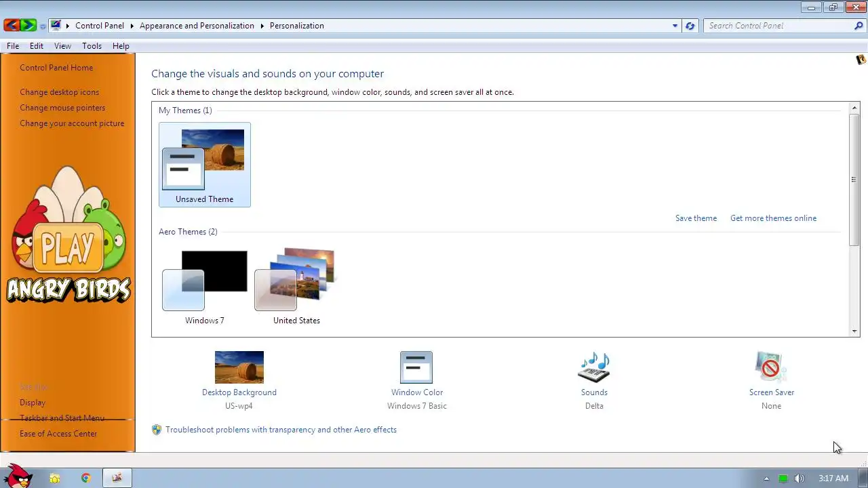The image size is (868, 488).
Task: Click the theme list scrollbar thumb
Action: tap(854, 180)
